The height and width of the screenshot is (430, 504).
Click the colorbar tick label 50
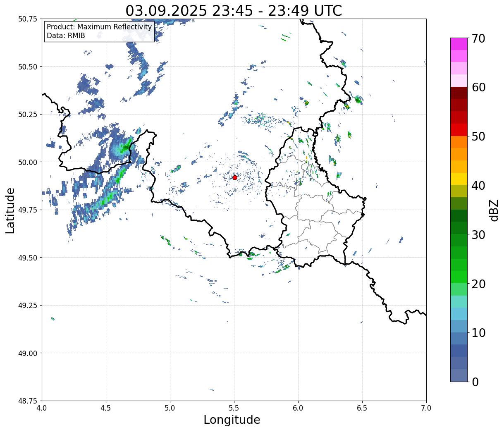click(x=478, y=136)
